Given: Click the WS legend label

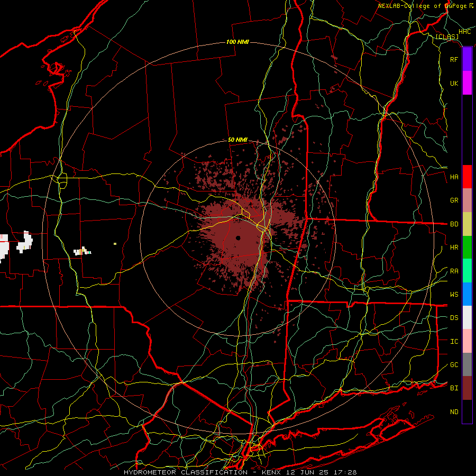Looking at the screenshot, I should (454, 294).
